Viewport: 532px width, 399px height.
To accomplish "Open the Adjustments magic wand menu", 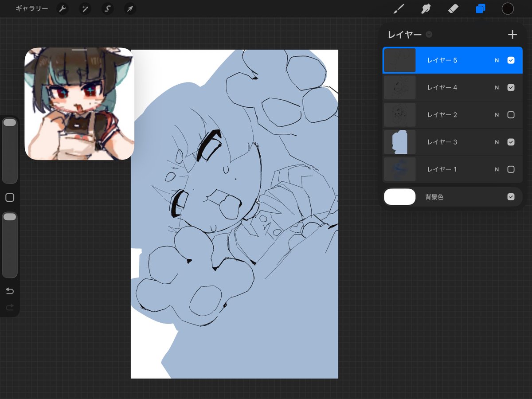I will coord(85,9).
